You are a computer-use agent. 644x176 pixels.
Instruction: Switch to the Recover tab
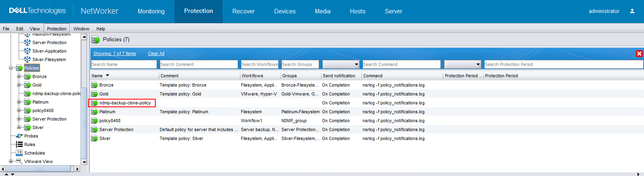click(x=243, y=11)
